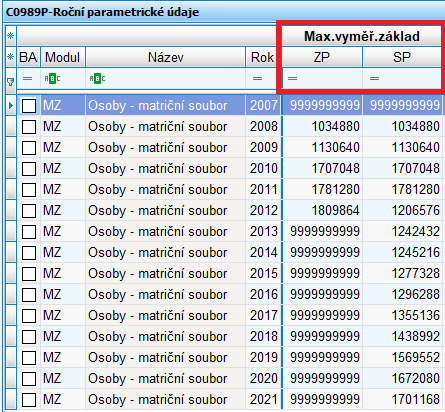Viewport: 445px width, 412px height.
Task: Sort by the Rok column header
Action: coord(262,57)
